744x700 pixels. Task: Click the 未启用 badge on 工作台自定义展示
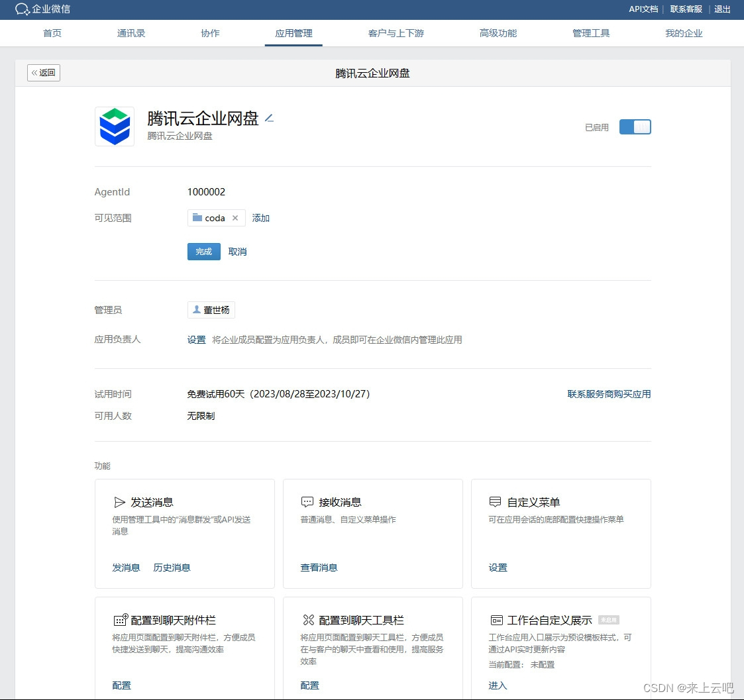pos(609,620)
